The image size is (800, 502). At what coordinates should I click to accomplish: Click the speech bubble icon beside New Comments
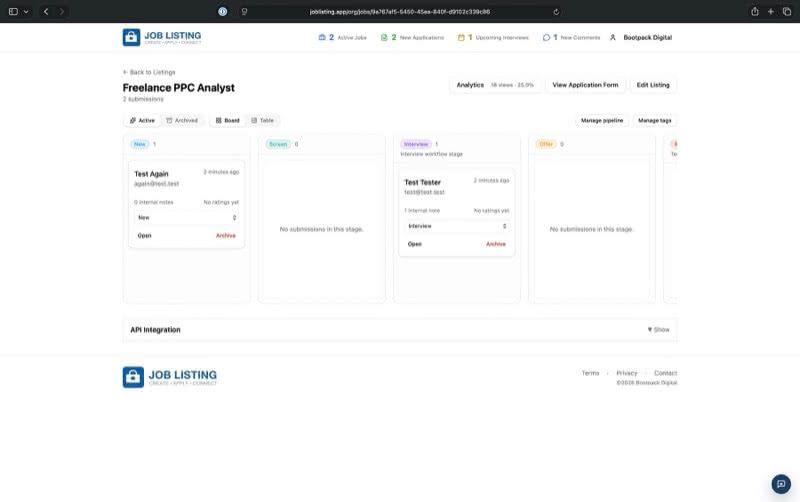546,37
